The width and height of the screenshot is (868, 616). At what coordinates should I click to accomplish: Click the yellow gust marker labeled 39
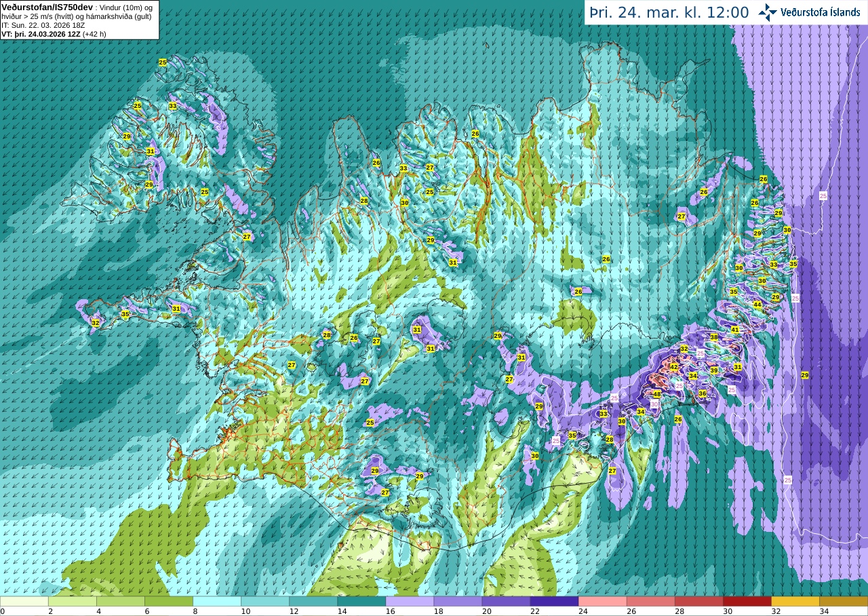(714, 370)
